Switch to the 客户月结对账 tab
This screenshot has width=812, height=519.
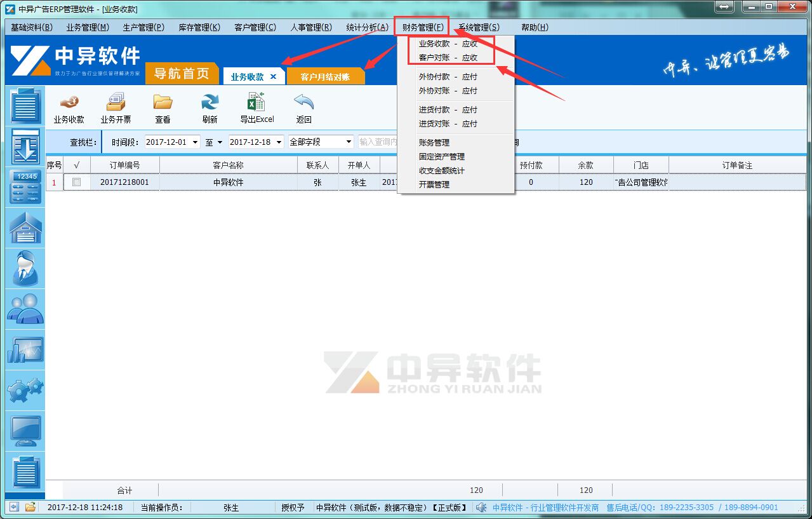[x=325, y=77]
